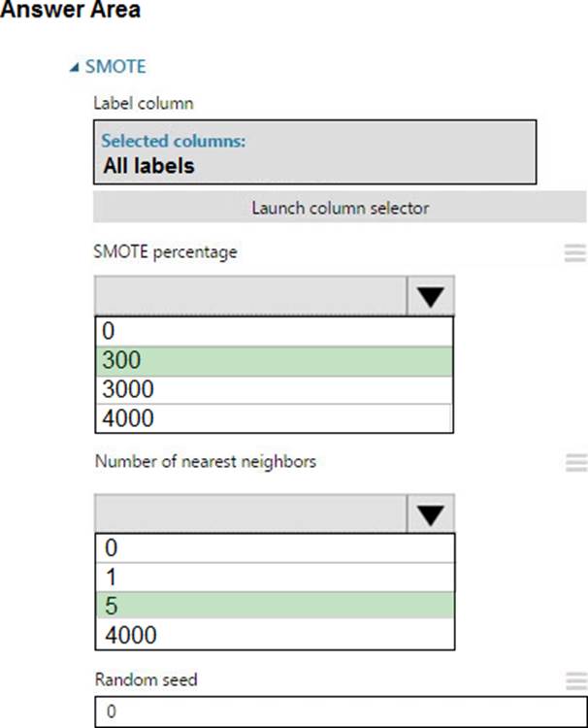
Task: Open the nearest neighbors options menu icon
Action: point(574,462)
